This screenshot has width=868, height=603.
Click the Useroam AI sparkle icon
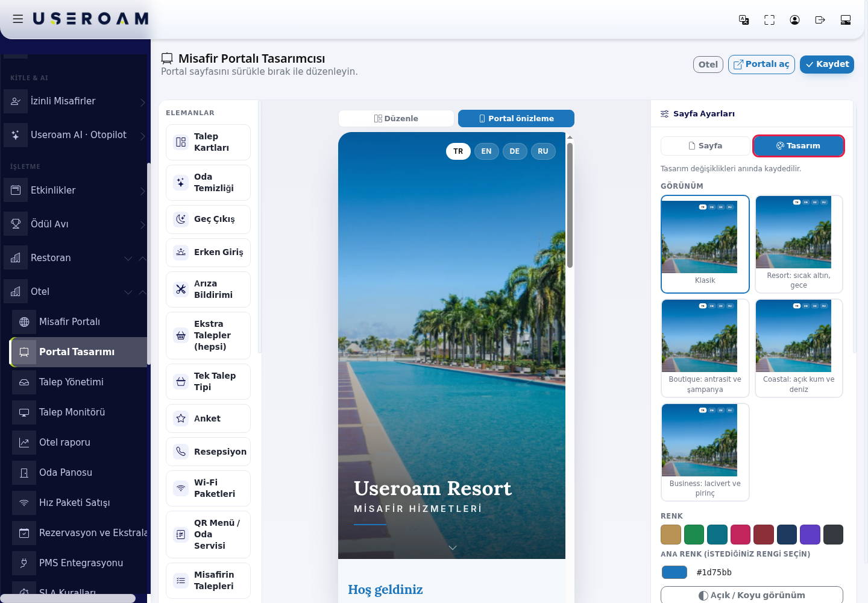16,135
